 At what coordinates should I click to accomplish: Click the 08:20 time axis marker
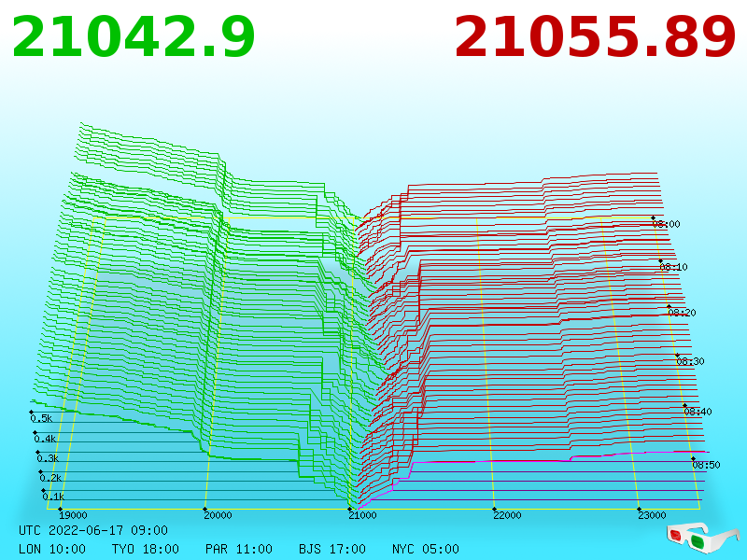tap(682, 313)
